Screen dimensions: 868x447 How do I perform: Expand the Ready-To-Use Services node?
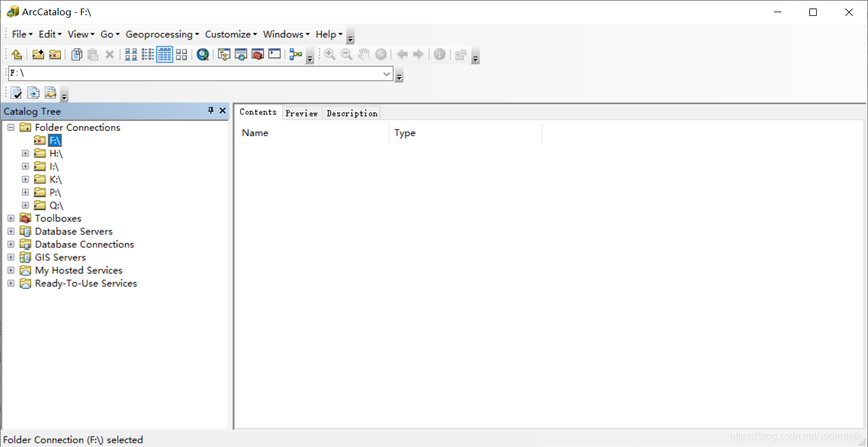pos(11,283)
